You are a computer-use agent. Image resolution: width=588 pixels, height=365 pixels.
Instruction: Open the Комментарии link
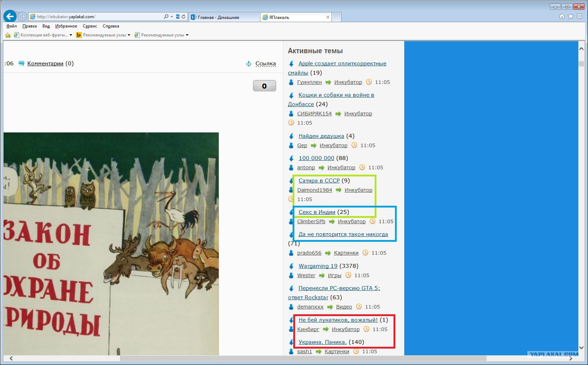tap(45, 64)
